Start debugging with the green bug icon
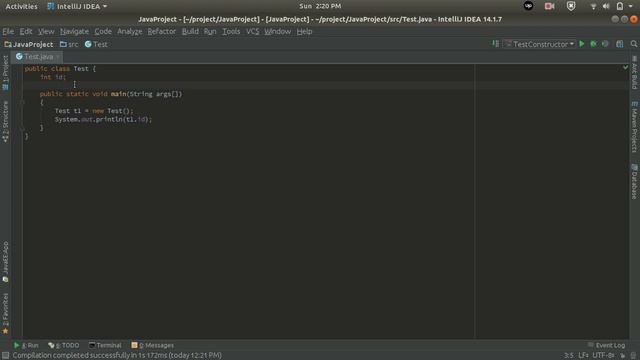Image resolution: width=640 pixels, height=360 pixels. pos(593,44)
